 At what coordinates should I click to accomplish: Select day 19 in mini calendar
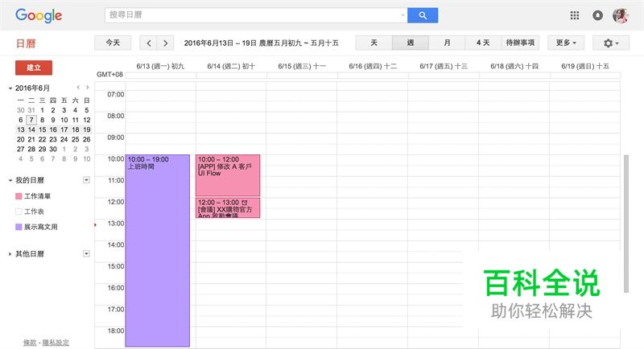point(87,129)
